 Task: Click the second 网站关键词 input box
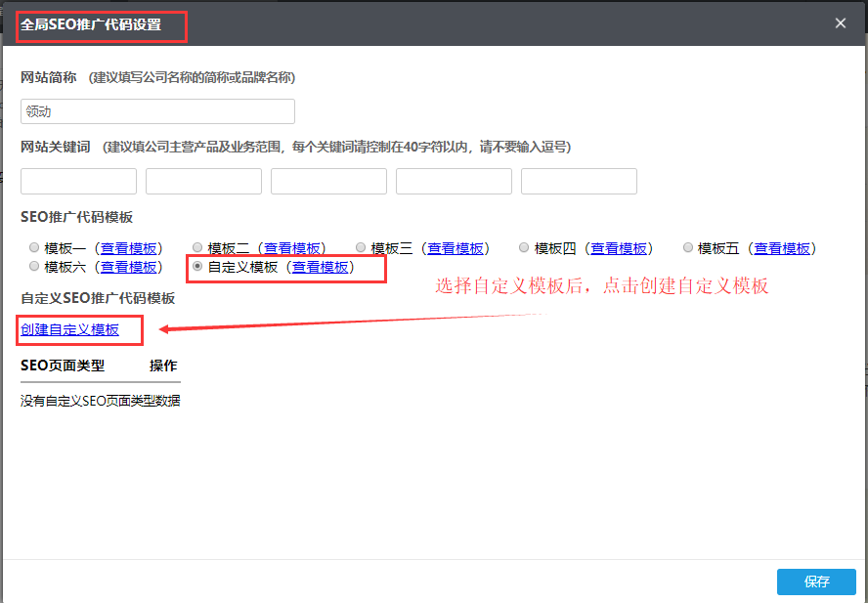pyautogui.click(x=203, y=181)
